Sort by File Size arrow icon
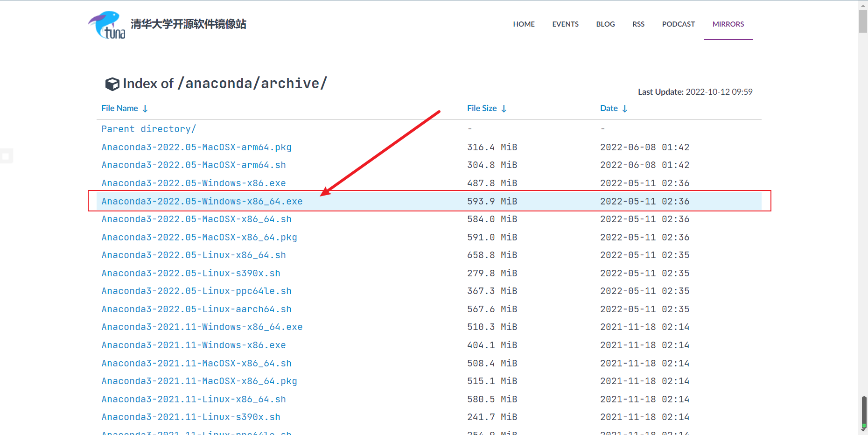Image resolution: width=868 pixels, height=435 pixels. [x=504, y=109]
